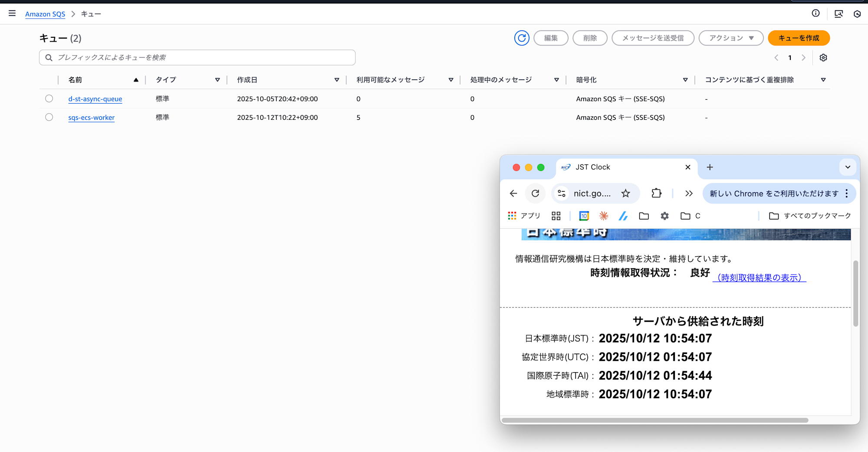The width and height of the screenshot is (868, 452).
Task: Reload the JST Clock page
Action: (x=536, y=193)
